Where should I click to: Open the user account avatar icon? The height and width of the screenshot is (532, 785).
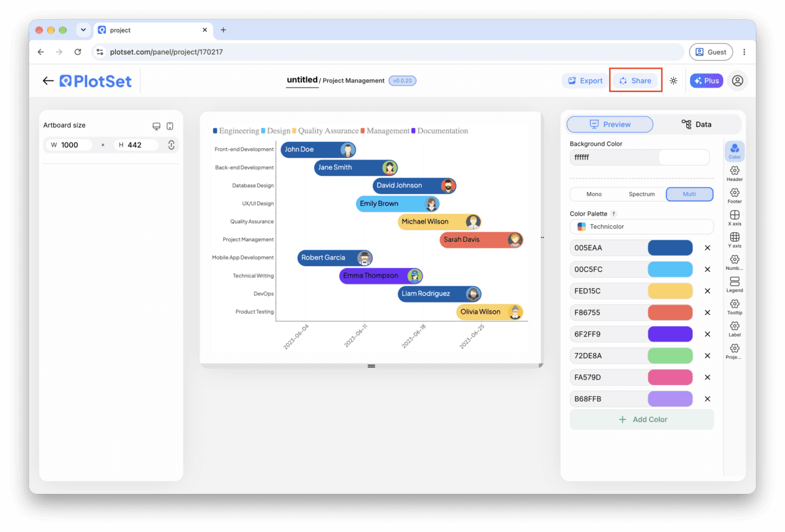tap(737, 81)
